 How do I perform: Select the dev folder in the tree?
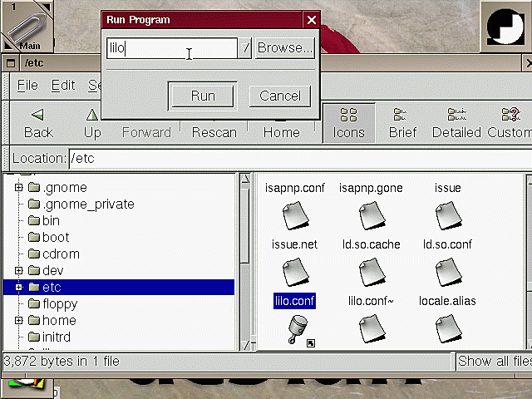coord(46,270)
